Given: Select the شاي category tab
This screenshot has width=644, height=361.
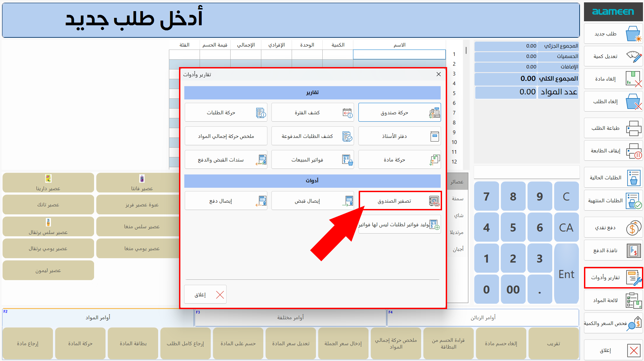Looking at the screenshot, I should (x=457, y=215).
